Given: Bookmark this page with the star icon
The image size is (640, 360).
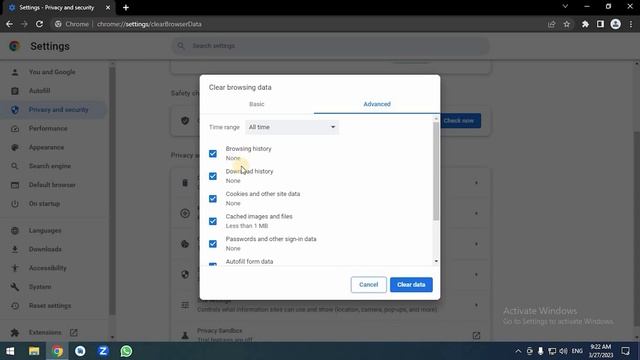Looking at the screenshot, I should (567, 24).
